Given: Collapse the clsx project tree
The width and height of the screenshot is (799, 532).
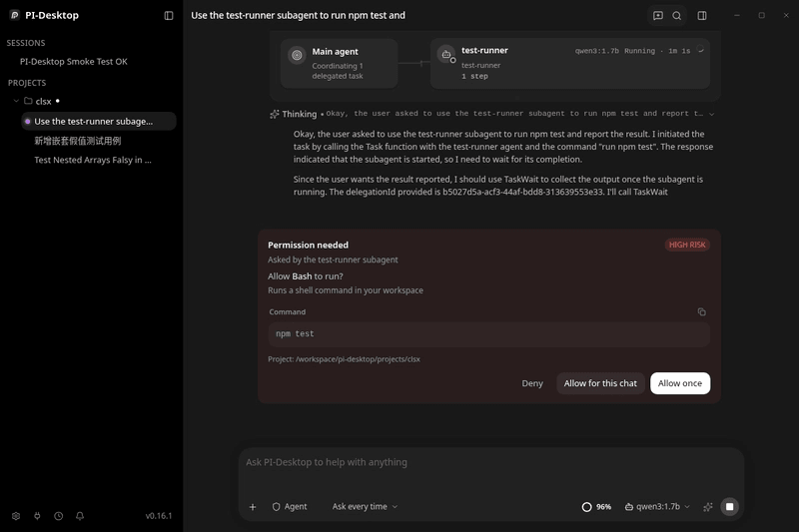Looking at the screenshot, I should pos(16,101).
